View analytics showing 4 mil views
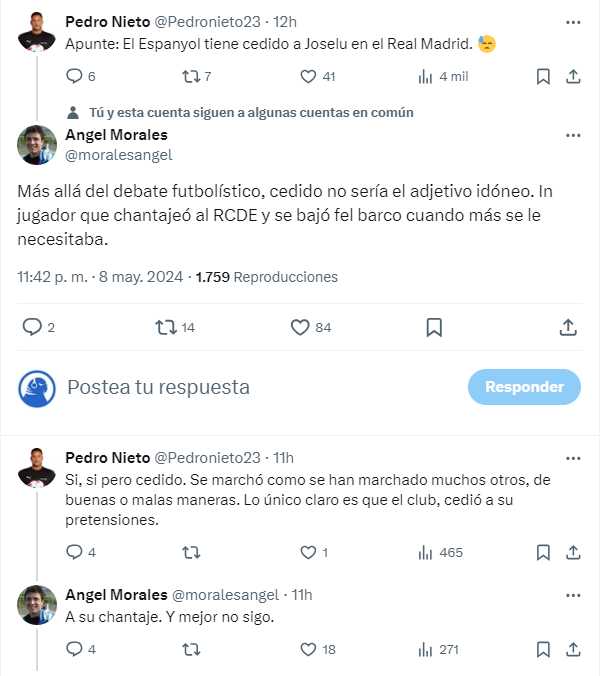The height and width of the screenshot is (676, 600). (x=425, y=76)
